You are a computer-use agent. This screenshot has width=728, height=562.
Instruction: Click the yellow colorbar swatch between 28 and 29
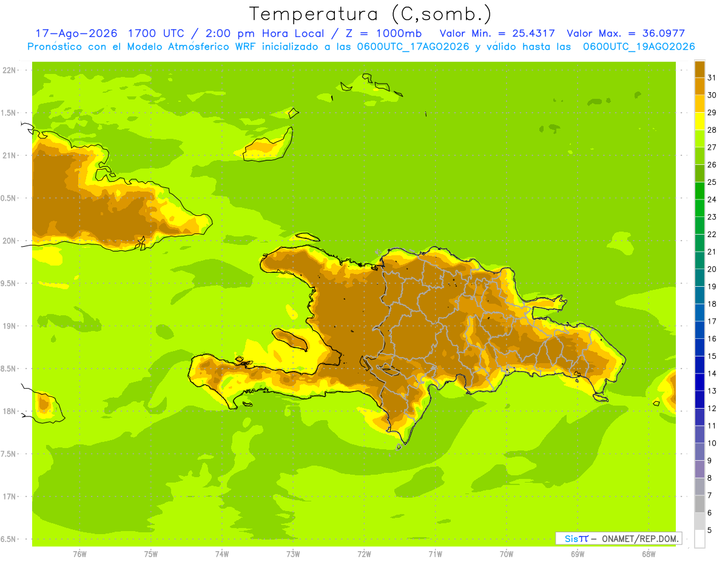(699, 121)
